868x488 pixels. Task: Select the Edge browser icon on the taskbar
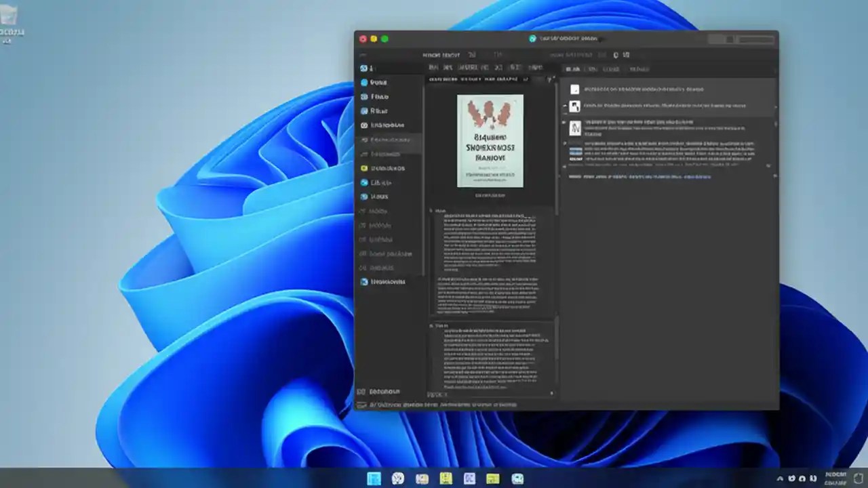pyautogui.click(x=398, y=479)
